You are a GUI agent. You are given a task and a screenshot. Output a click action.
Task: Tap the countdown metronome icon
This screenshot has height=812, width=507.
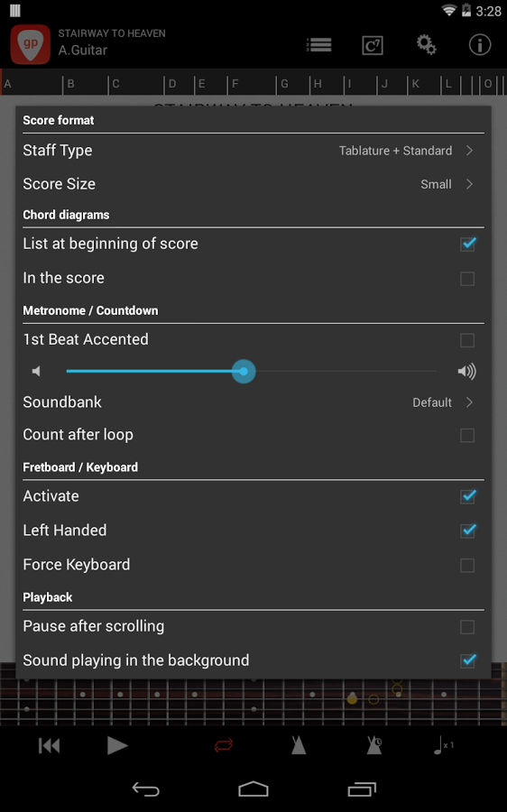pos(373,745)
